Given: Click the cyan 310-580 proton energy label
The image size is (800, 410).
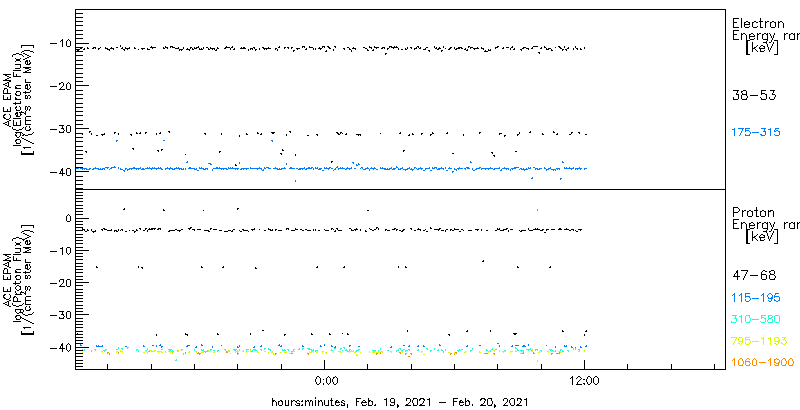Looking at the screenshot, I should point(756,319).
